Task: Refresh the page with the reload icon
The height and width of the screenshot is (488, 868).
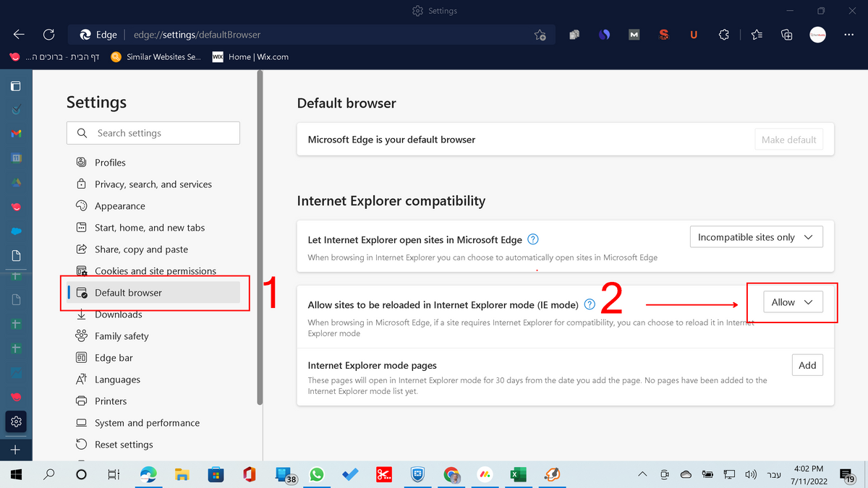Action: click(x=49, y=34)
